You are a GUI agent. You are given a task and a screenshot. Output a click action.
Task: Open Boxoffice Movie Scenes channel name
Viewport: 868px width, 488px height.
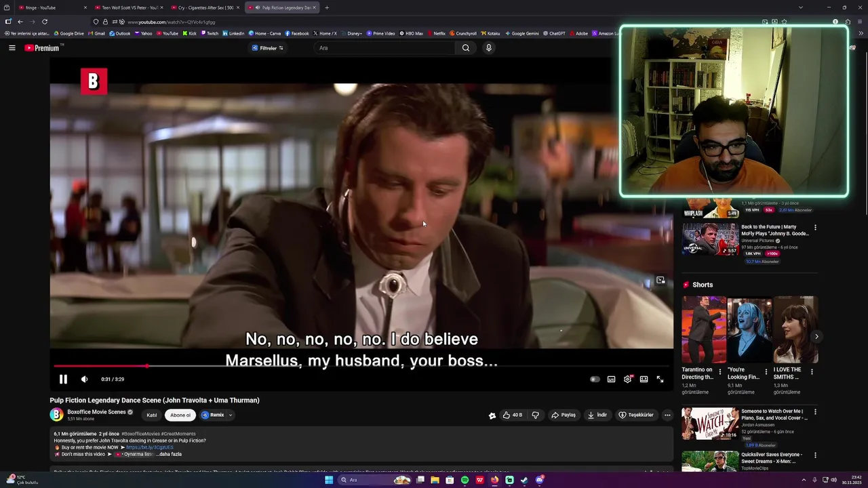coord(96,412)
